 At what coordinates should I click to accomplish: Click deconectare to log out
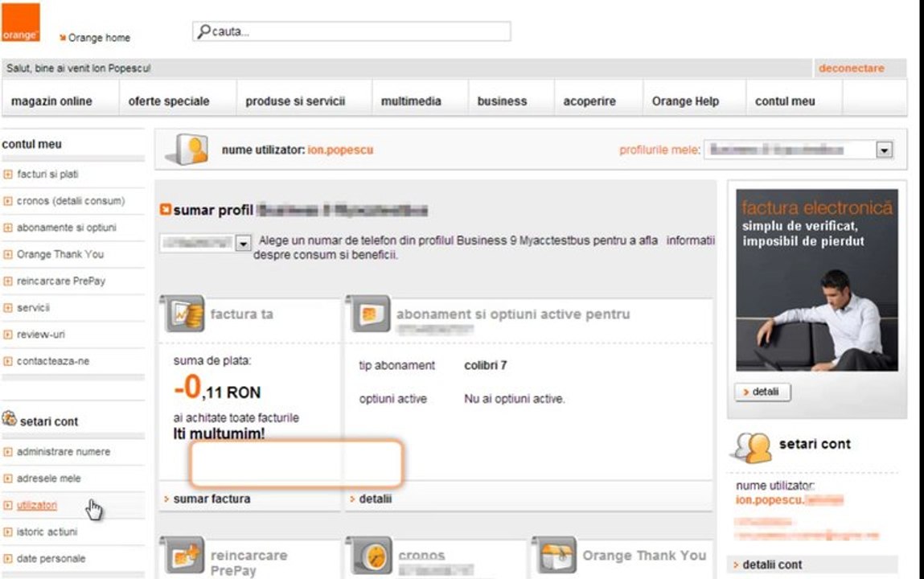[851, 68]
